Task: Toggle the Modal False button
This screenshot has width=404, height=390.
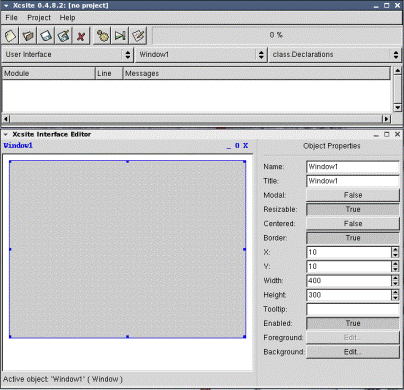Action: coord(353,195)
